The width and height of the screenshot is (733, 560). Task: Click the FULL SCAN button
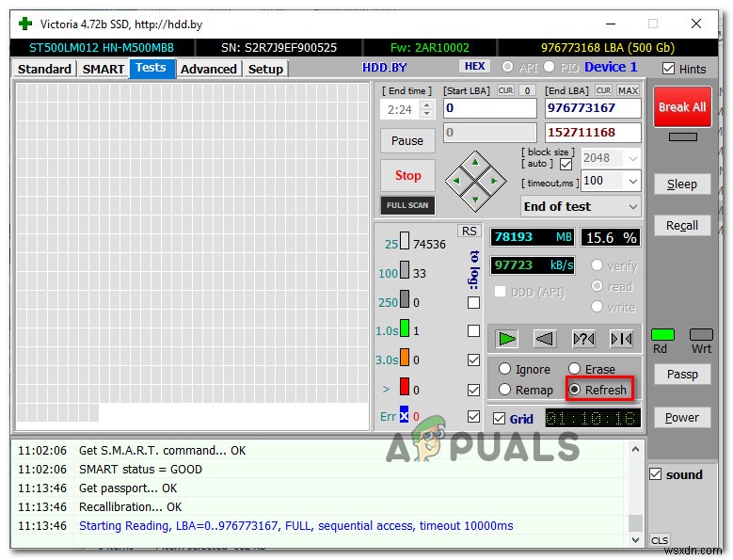407,205
